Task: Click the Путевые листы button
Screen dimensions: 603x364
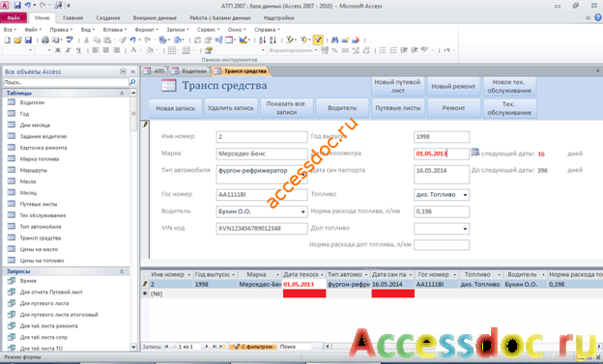Action: 397,108
